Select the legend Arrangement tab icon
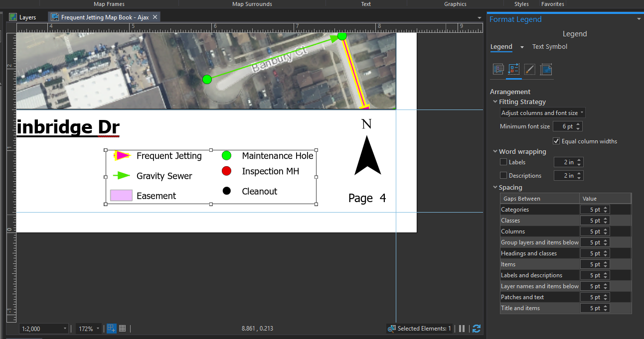Screen dimensions: 644x339 514,69
